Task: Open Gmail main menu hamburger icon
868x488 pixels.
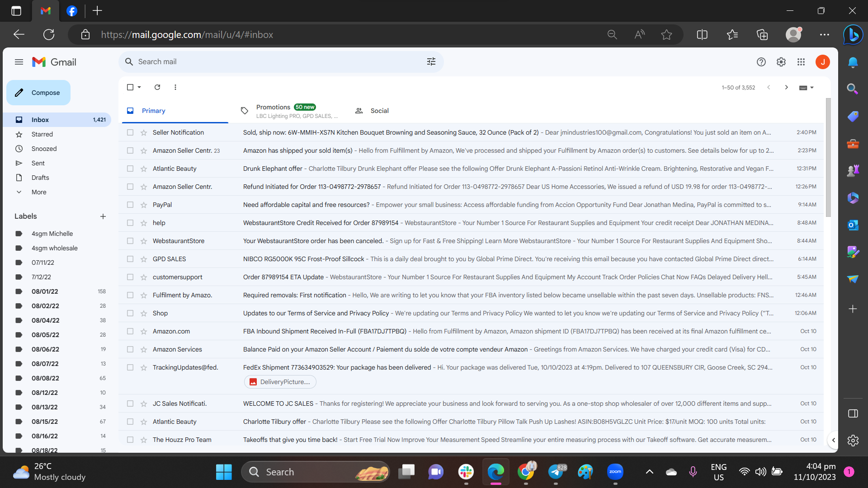Action: [19, 62]
